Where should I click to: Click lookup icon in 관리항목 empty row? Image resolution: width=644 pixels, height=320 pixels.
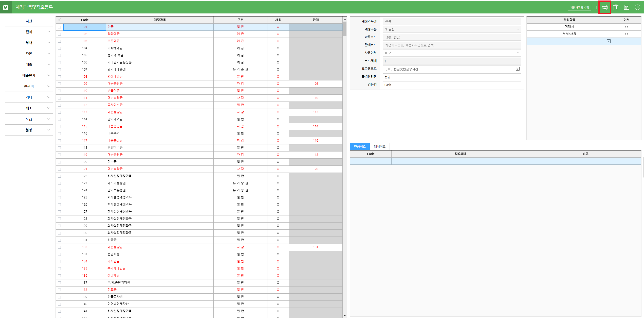[609, 41]
